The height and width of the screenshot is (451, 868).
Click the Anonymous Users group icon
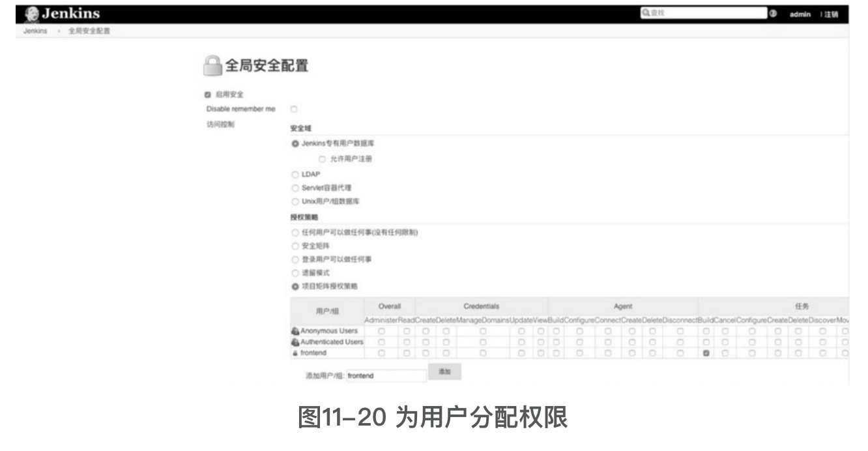(x=295, y=331)
